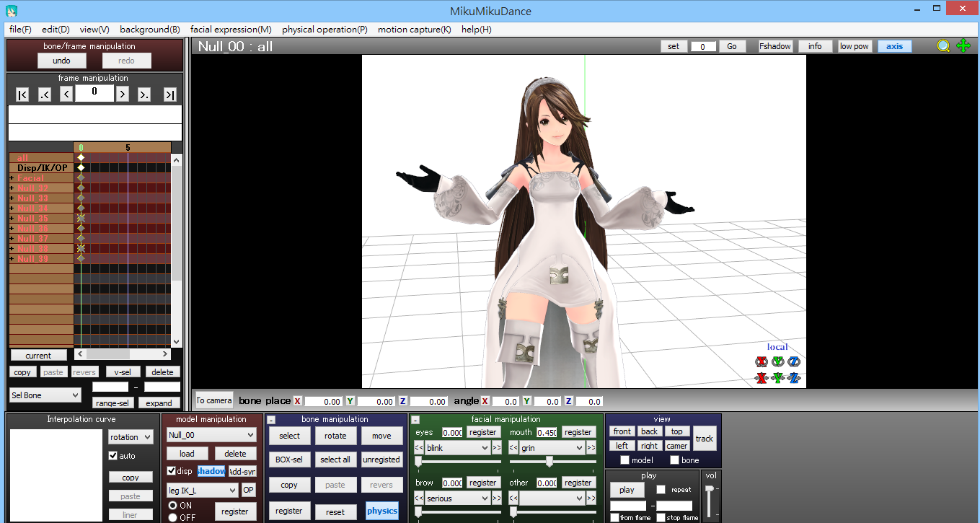Click previous eyes morph arrow beside blink
The height and width of the screenshot is (523, 980).
(x=419, y=448)
